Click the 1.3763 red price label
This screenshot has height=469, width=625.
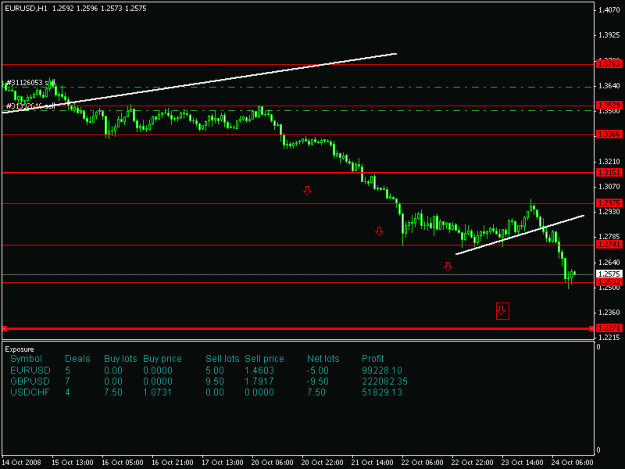(609, 64)
